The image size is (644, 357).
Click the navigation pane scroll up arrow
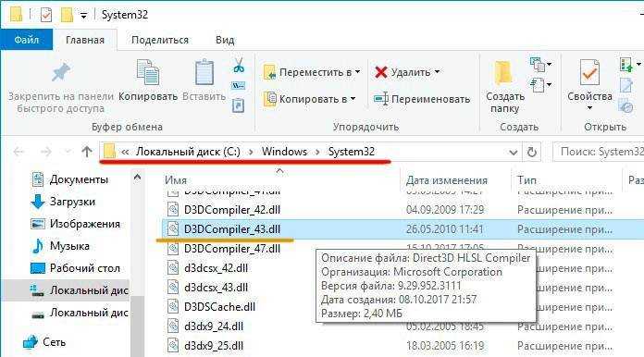click(138, 178)
